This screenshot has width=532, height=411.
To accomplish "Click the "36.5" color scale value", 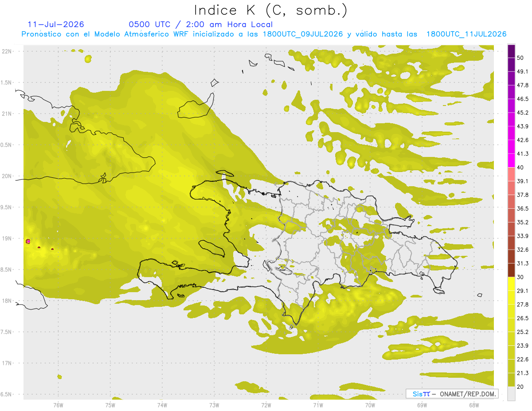I will 523,208.
